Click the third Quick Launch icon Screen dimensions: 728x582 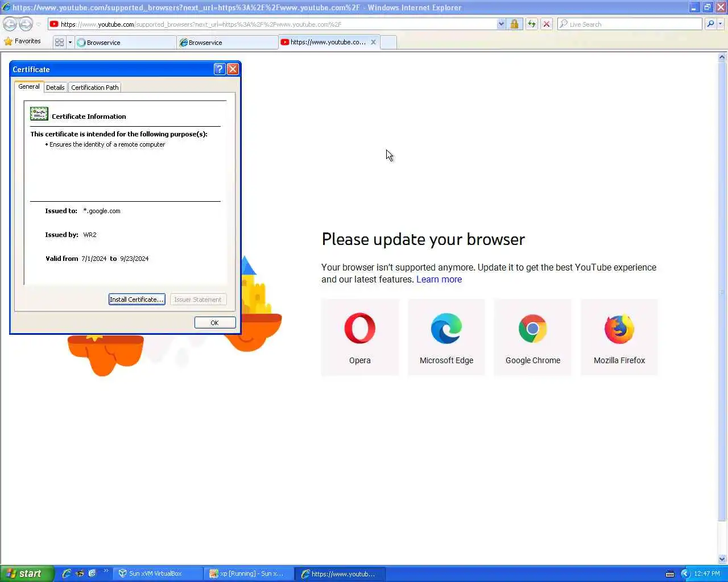92,573
